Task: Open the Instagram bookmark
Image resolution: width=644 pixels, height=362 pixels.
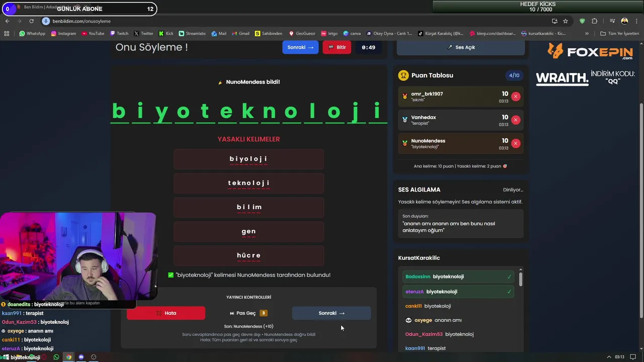Action: pos(63,34)
